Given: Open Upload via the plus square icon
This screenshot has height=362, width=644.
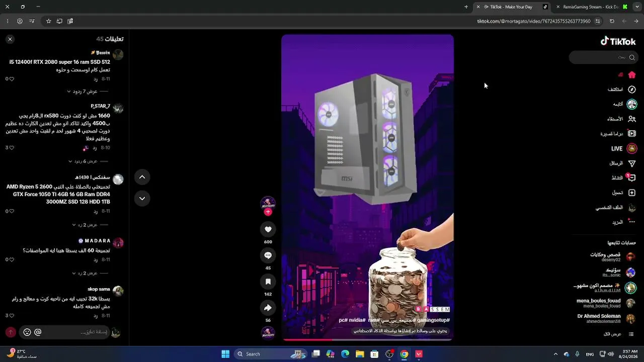Looking at the screenshot, I should click(x=632, y=193).
